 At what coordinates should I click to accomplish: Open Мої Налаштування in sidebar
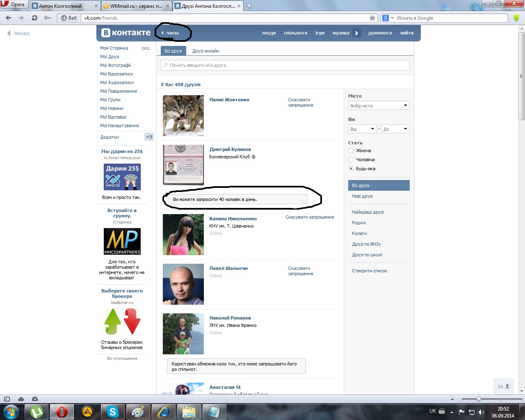point(119,126)
